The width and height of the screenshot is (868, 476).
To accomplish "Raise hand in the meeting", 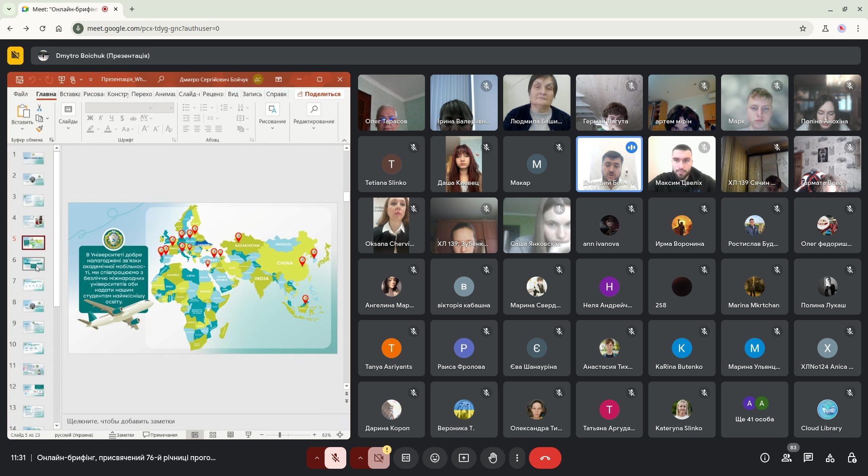I will pyautogui.click(x=493, y=458).
